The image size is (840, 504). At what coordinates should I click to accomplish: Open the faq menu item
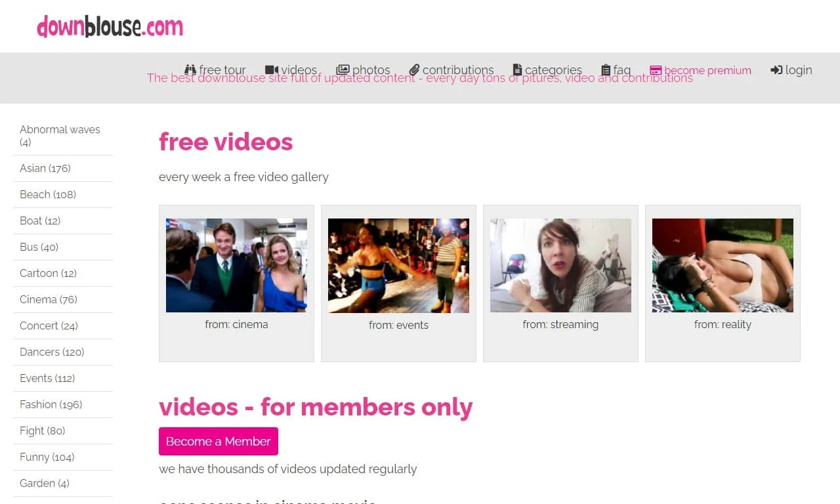coord(621,70)
